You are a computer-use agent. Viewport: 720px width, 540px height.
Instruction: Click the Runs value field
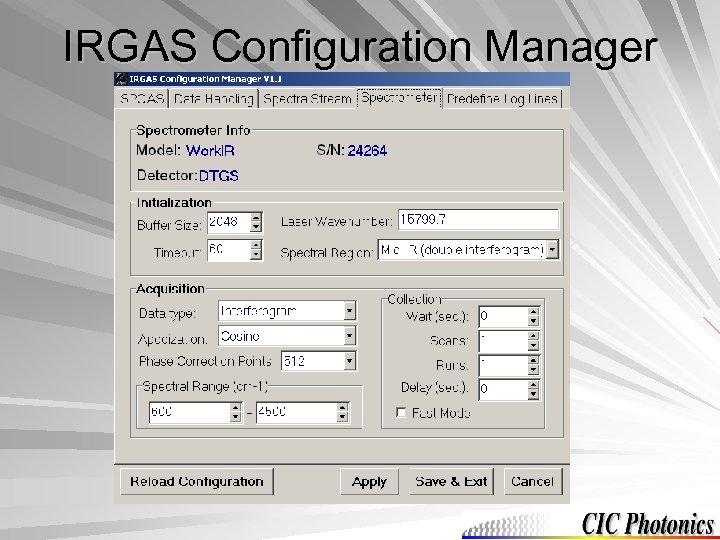[503, 366]
